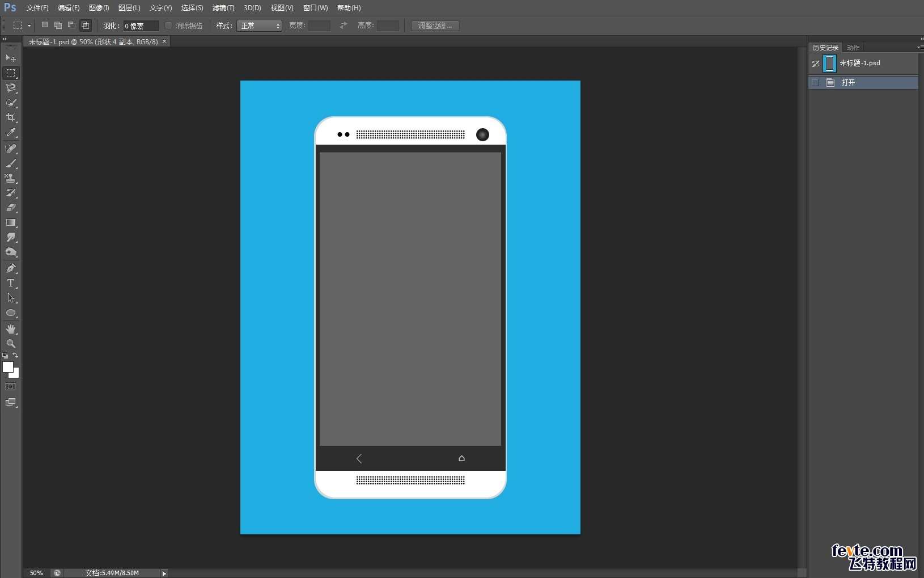Click the background color swatch
924x578 pixels.
[x=15, y=374]
